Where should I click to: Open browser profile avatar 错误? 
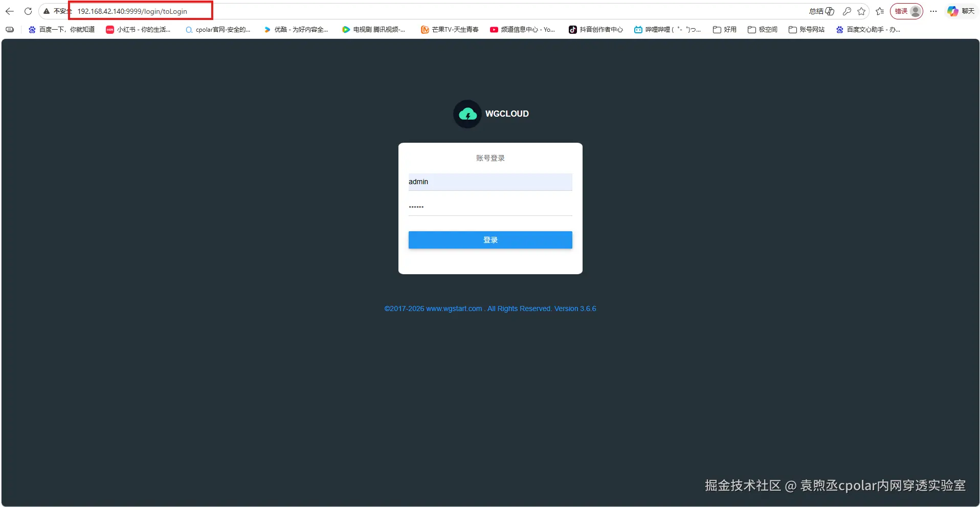pyautogui.click(x=907, y=11)
